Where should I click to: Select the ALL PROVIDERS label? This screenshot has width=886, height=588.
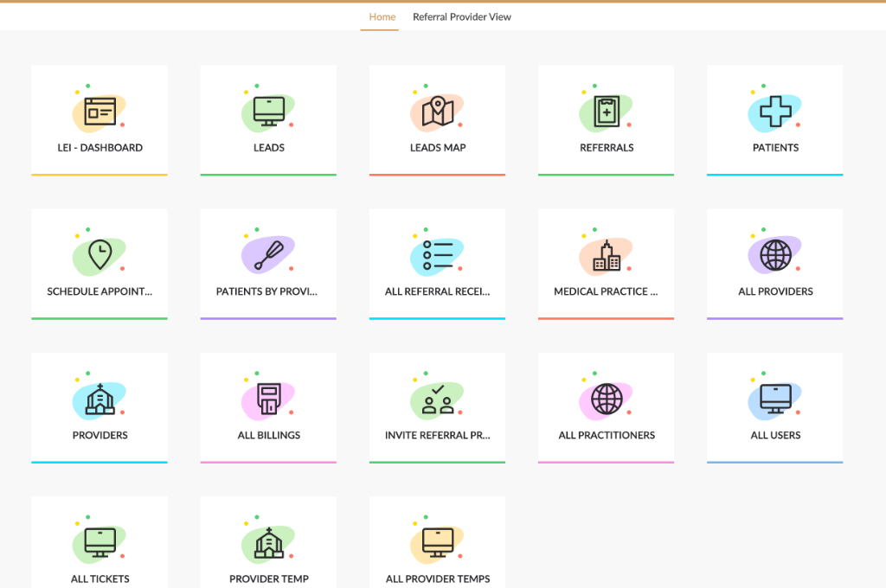coord(775,291)
